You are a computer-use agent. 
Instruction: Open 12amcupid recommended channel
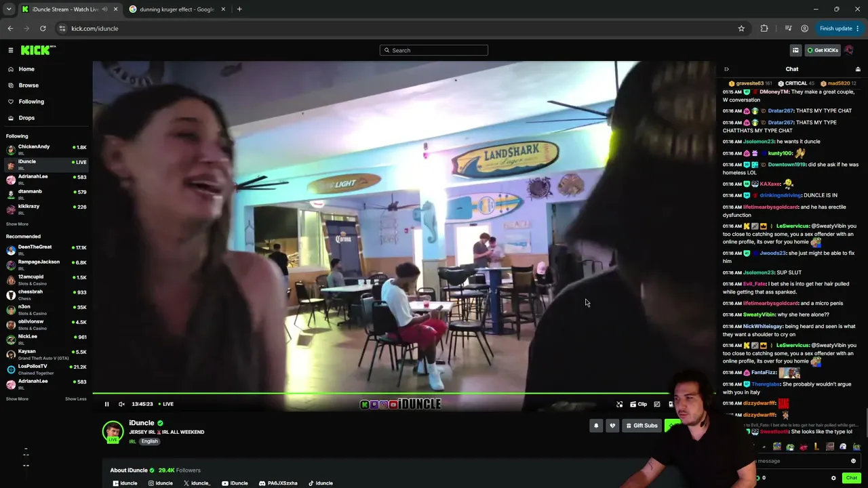click(x=46, y=280)
